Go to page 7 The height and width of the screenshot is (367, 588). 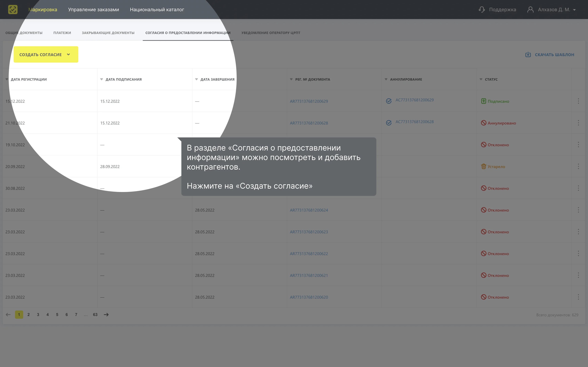[76, 315]
